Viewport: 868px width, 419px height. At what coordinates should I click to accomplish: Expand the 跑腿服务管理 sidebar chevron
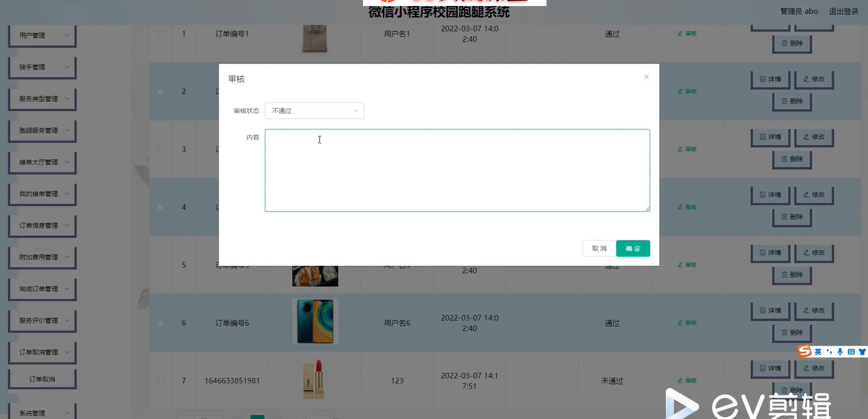point(67,130)
